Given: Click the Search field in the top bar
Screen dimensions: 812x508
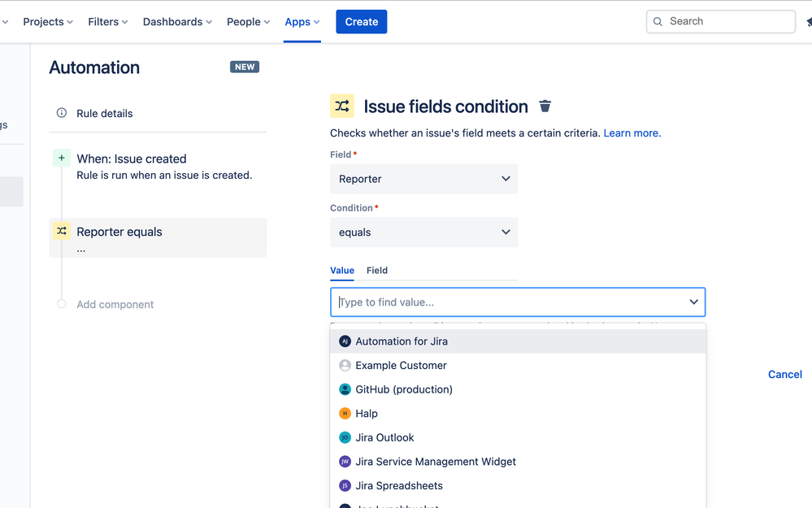Looking at the screenshot, I should (x=721, y=22).
